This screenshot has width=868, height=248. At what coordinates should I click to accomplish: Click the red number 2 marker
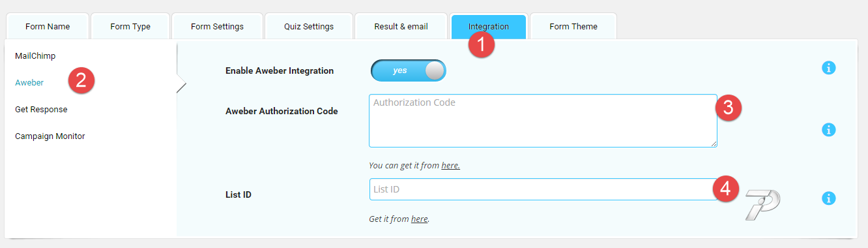[x=81, y=81]
